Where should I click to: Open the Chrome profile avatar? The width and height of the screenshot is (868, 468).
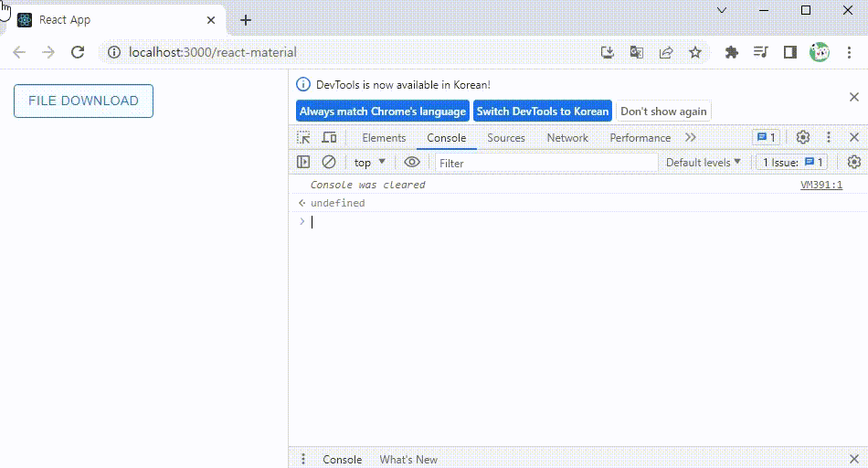point(820,52)
